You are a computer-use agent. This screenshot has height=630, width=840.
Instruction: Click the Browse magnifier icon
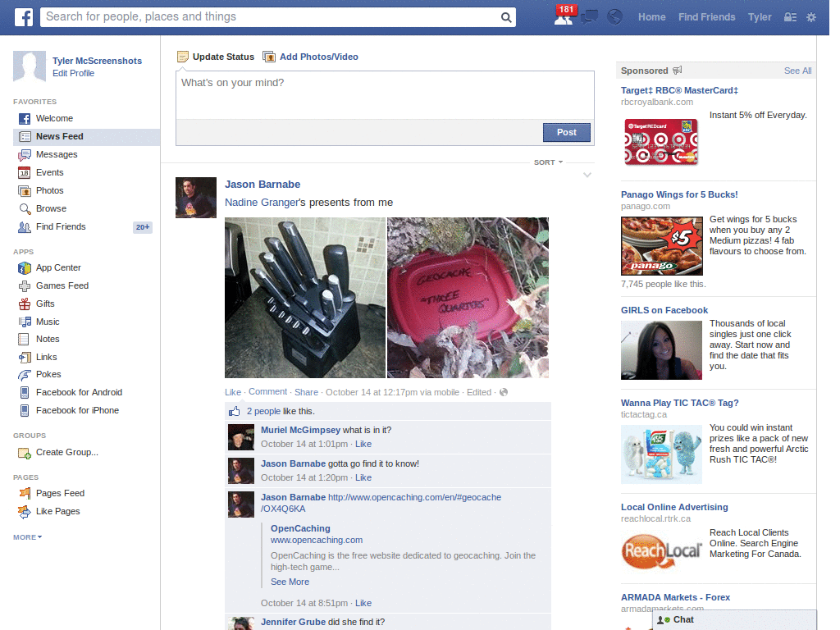pyautogui.click(x=25, y=209)
